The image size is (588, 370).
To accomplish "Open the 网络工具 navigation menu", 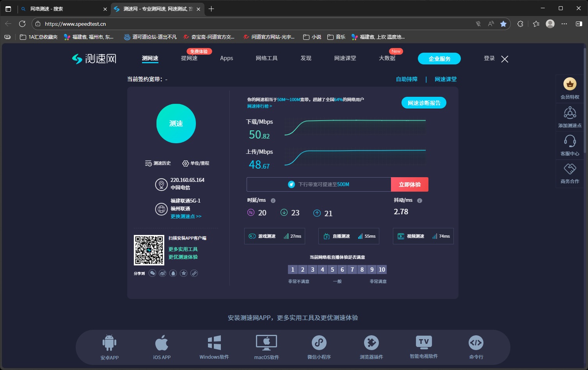I will 266,58.
